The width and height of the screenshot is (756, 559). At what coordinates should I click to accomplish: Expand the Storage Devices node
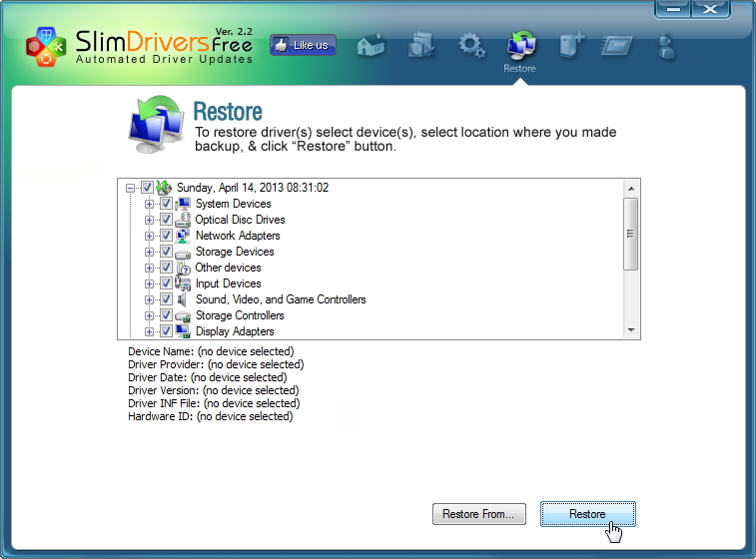coord(149,252)
